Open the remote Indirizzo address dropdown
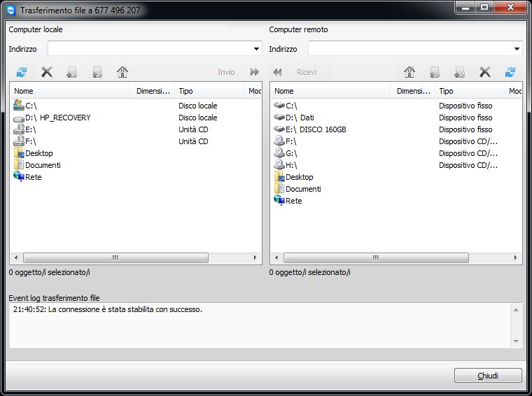The image size is (532, 396). pyautogui.click(x=517, y=49)
